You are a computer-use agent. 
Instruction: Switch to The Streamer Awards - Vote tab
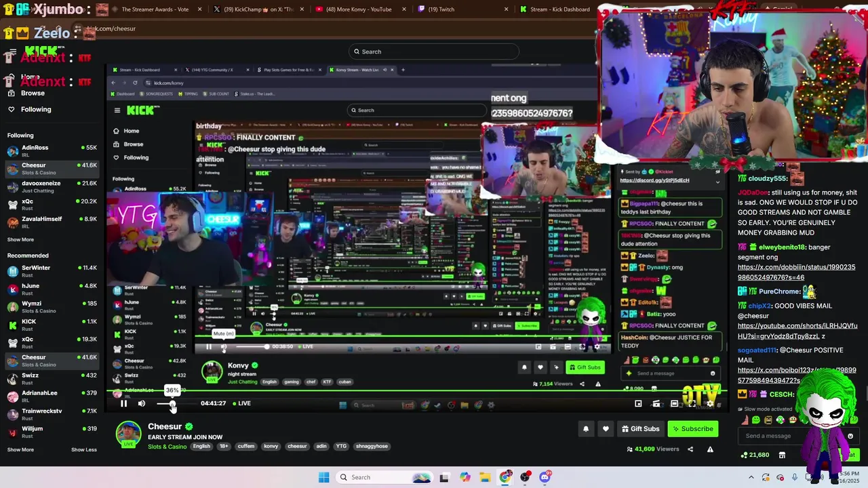click(155, 9)
